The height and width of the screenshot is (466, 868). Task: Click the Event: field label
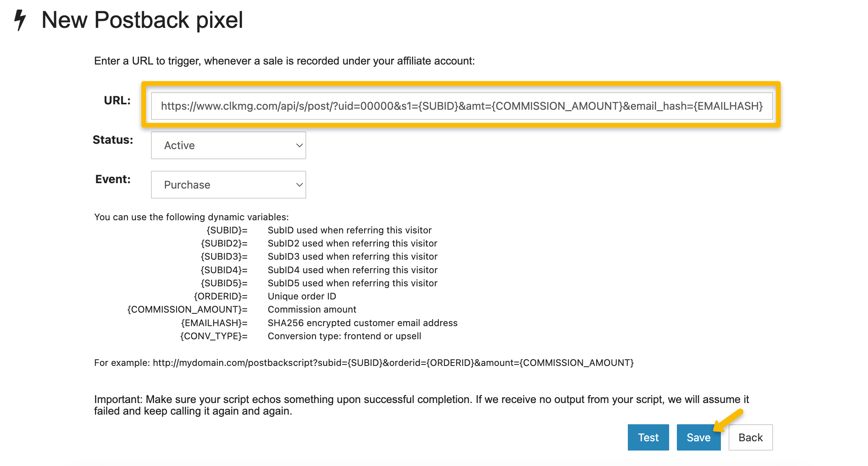[x=113, y=179]
